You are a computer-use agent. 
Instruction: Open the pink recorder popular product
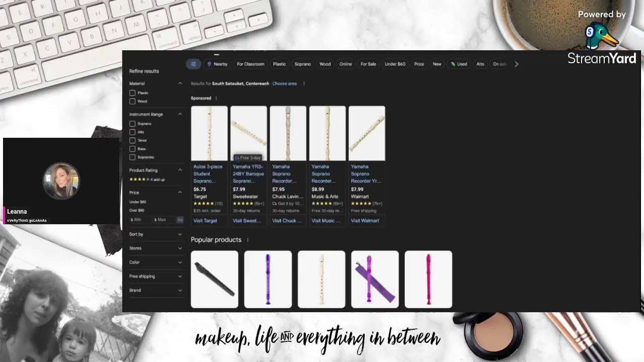point(428,279)
